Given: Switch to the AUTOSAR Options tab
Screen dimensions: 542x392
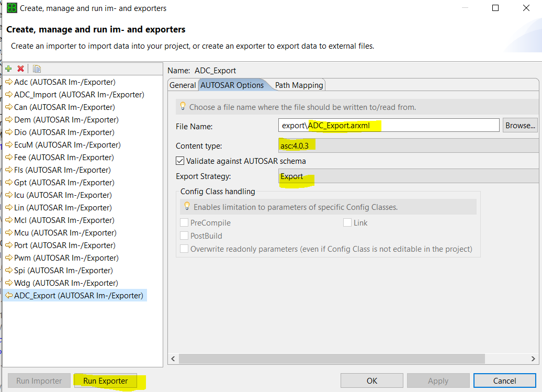Looking at the screenshot, I should coord(232,85).
